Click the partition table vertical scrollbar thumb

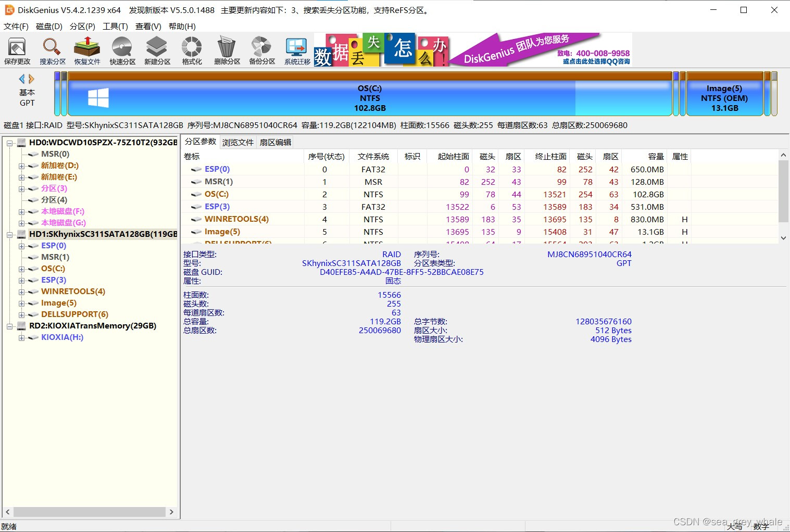pos(783,191)
